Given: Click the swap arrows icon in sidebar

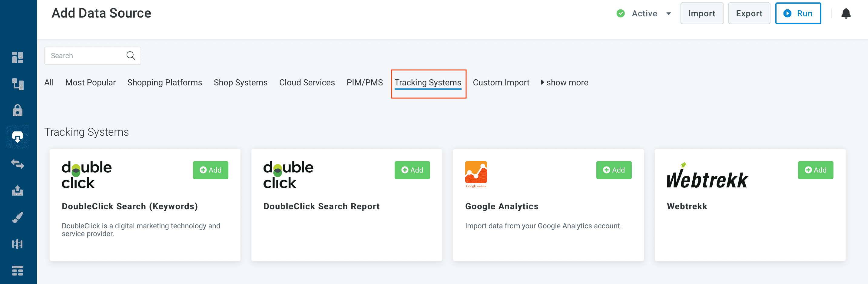Looking at the screenshot, I should (18, 164).
